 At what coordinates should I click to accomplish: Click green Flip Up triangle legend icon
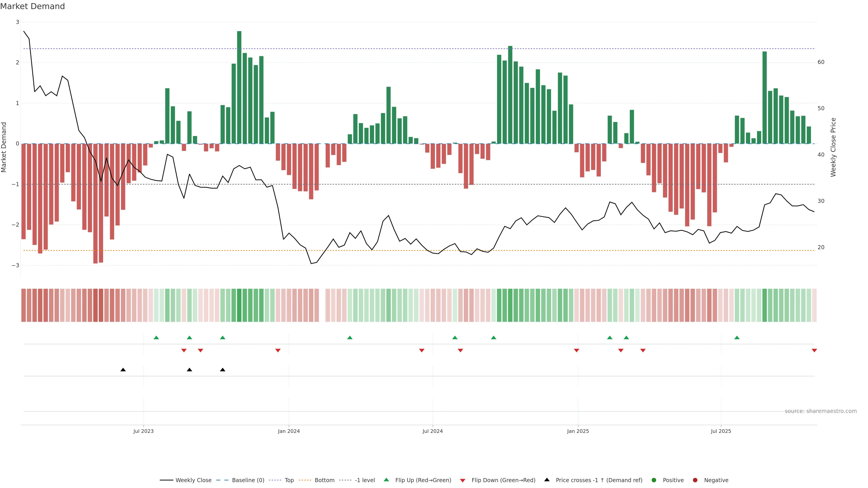coord(387,480)
